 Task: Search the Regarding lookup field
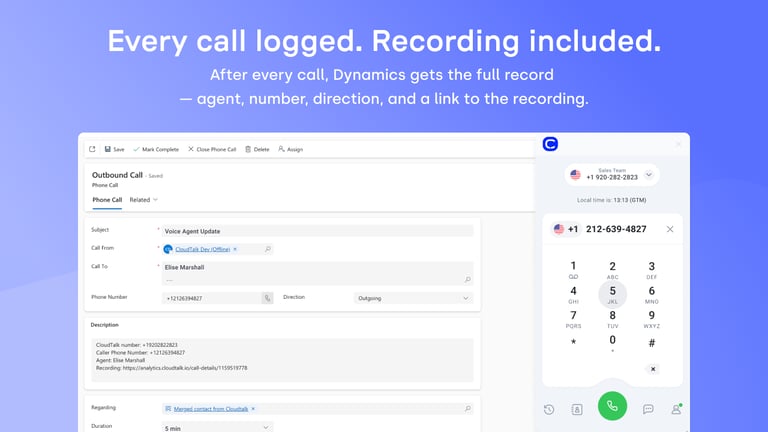[468, 408]
